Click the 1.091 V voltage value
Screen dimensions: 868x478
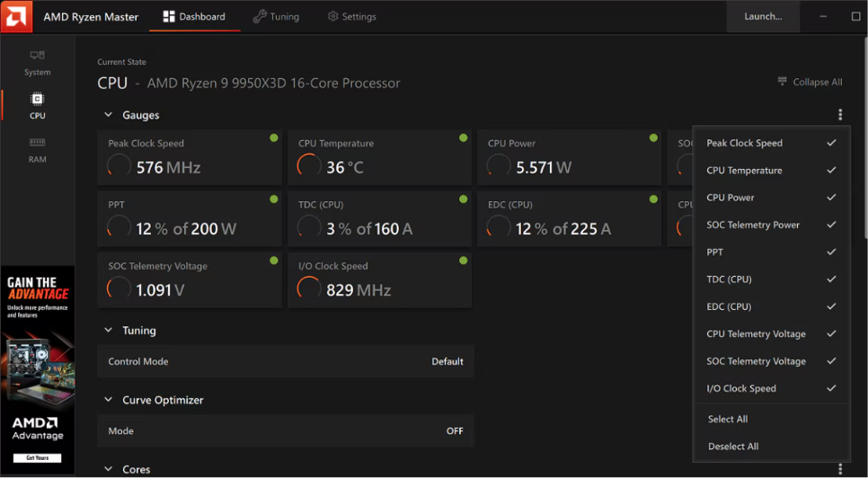point(161,290)
